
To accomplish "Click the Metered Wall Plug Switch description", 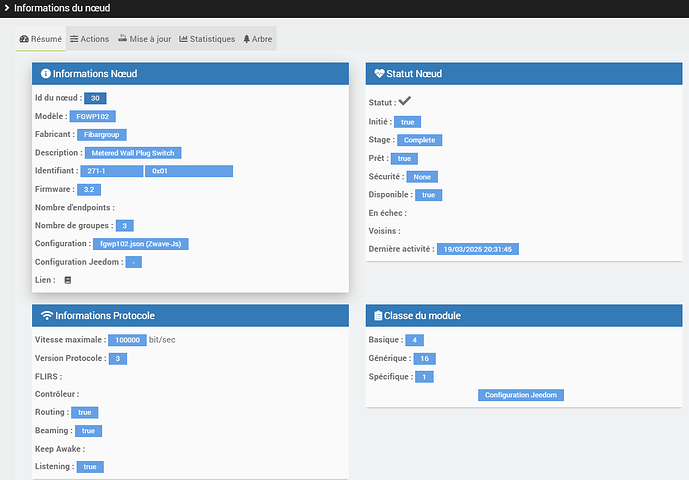I will pyautogui.click(x=134, y=153).
